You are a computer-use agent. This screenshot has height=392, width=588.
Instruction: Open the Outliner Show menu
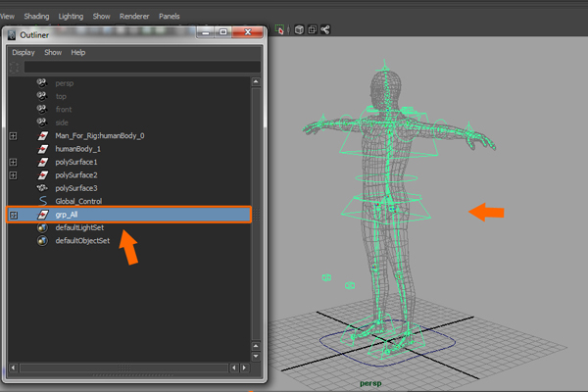click(53, 53)
